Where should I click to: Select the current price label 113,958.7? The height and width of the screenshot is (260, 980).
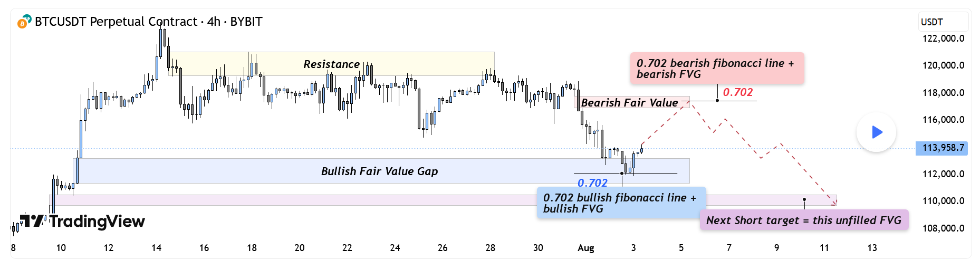pos(943,148)
